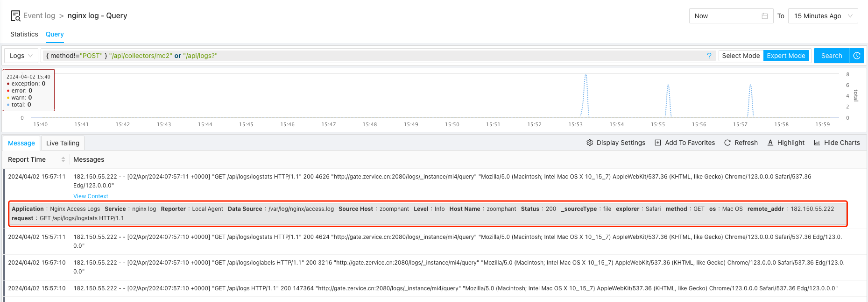Click the calendar icon in Now field
The height and width of the screenshot is (302, 868).
(765, 16)
